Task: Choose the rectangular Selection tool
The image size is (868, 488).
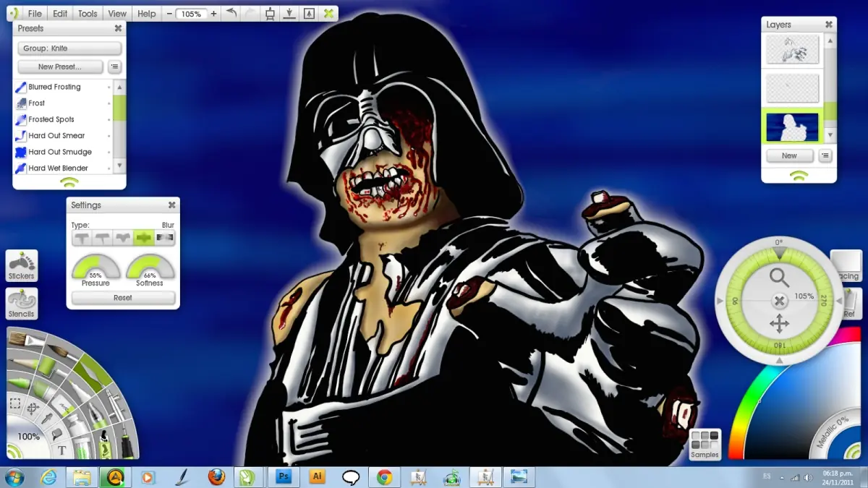Action: coord(15,403)
